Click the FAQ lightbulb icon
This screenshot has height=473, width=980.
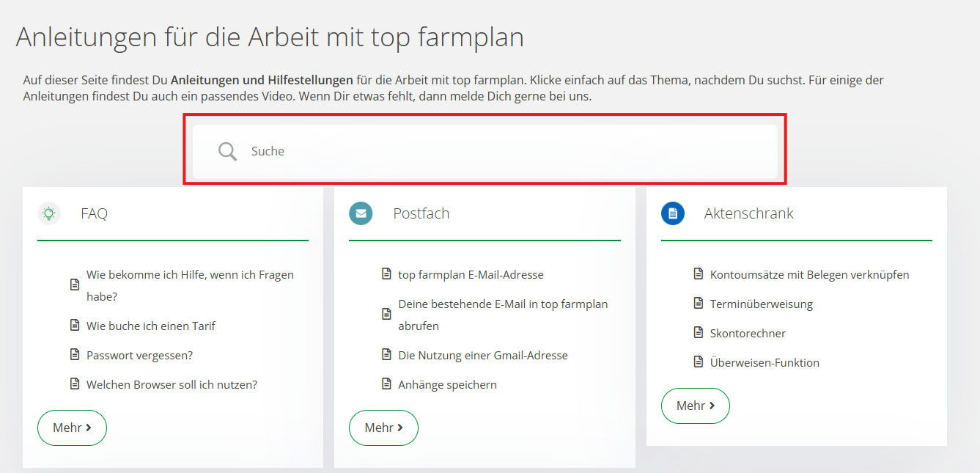click(x=49, y=213)
